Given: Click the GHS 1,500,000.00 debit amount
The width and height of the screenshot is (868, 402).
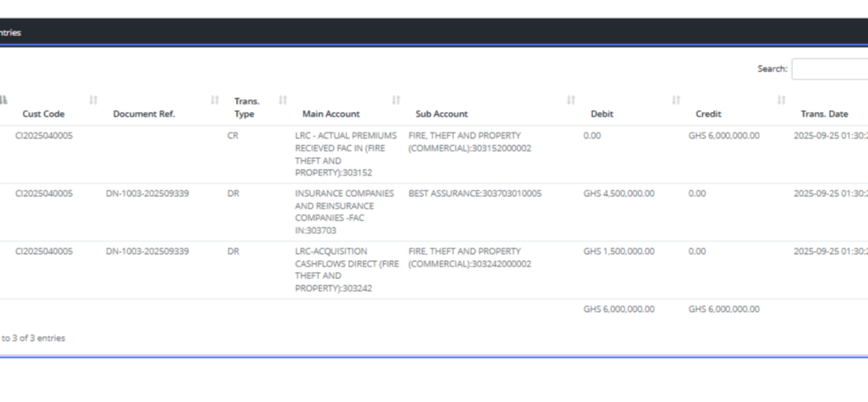Looking at the screenshot, I should click(618, 252).
